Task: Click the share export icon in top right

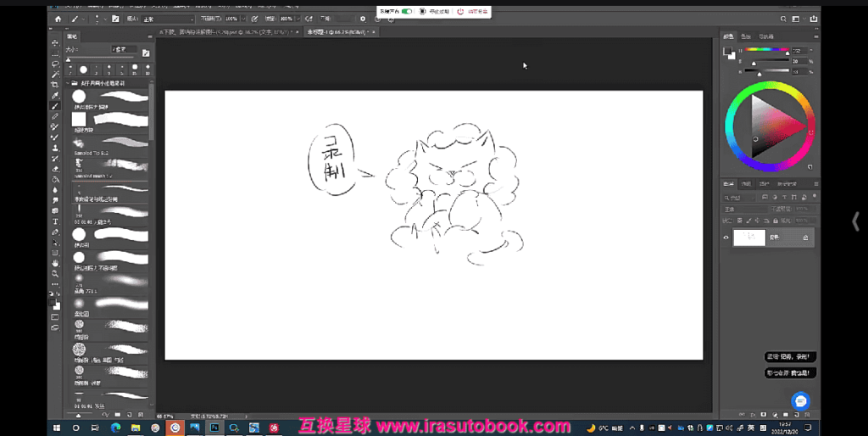Action: (x=813, y=19)
